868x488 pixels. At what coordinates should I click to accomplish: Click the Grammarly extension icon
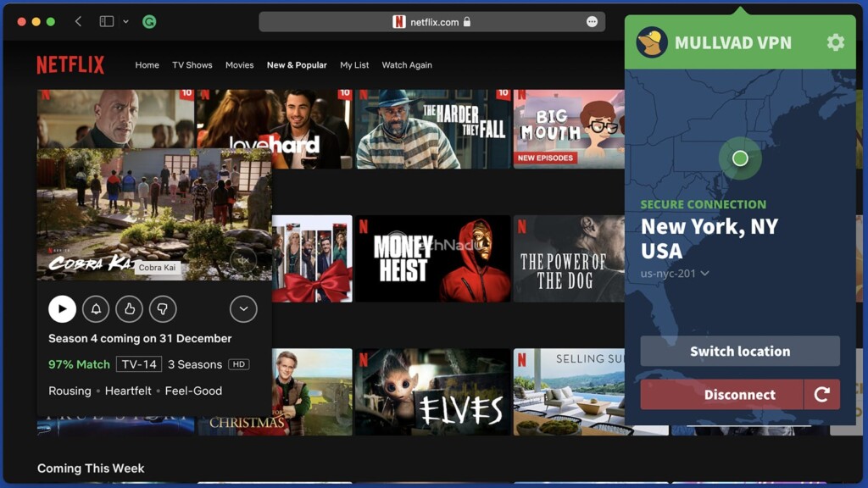pyautogui.click(x=149, y=21)
